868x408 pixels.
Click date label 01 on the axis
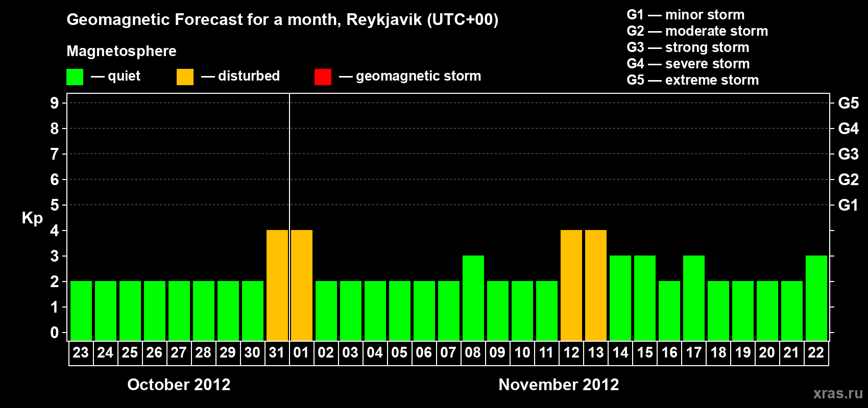pos(301,352)
